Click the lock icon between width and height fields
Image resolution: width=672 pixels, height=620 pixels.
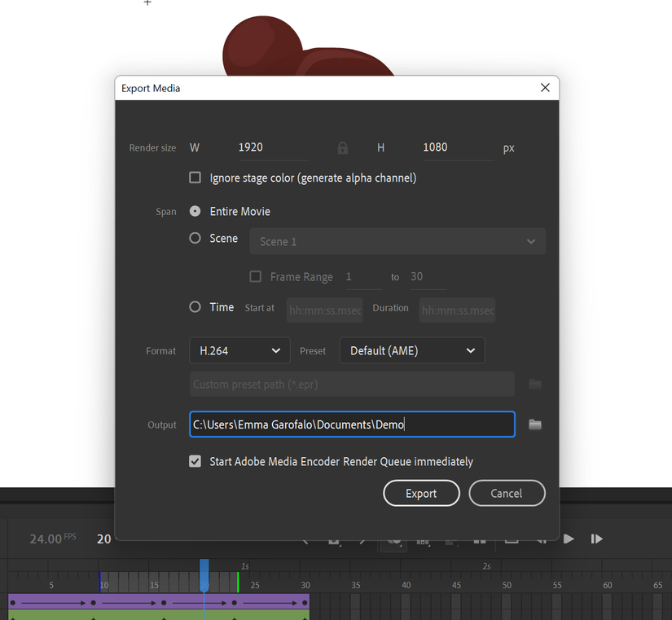(342, 147)
